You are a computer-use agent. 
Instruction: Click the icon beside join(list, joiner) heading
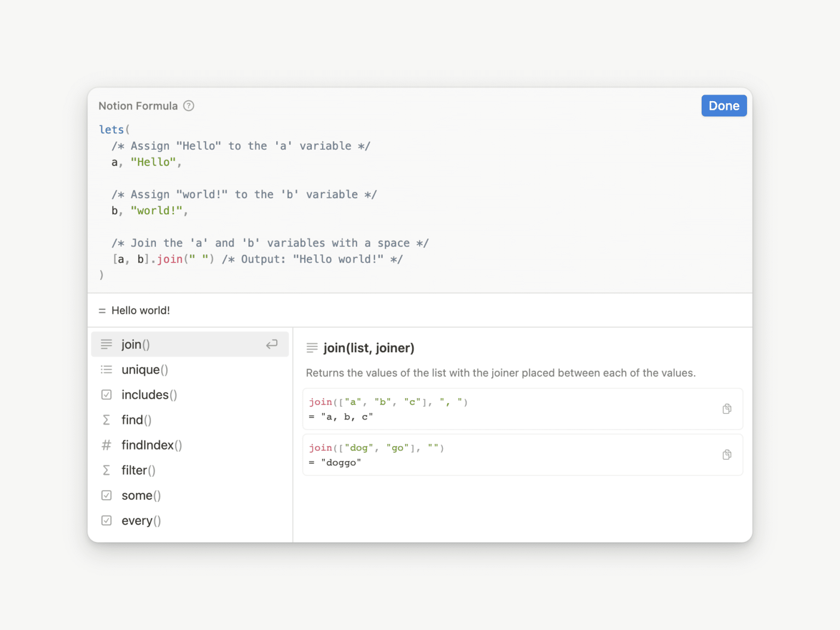coord(312,347)
